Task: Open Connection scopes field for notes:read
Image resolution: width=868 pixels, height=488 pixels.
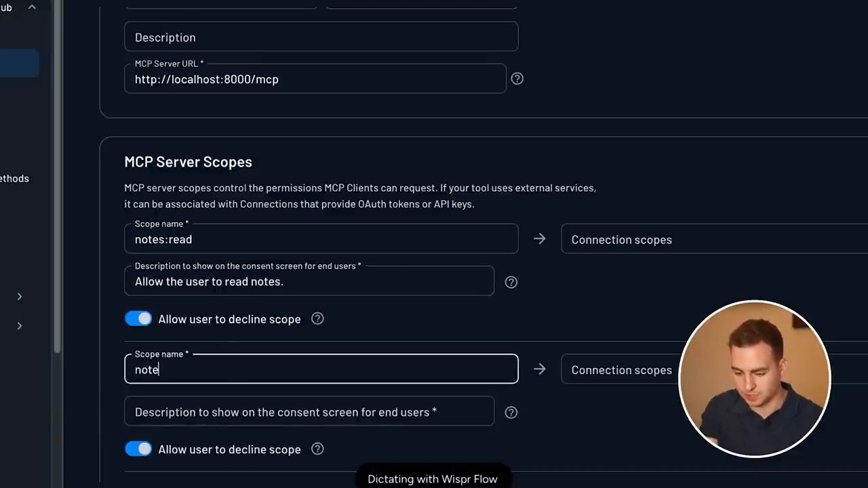Action: [x=714, y=239]
